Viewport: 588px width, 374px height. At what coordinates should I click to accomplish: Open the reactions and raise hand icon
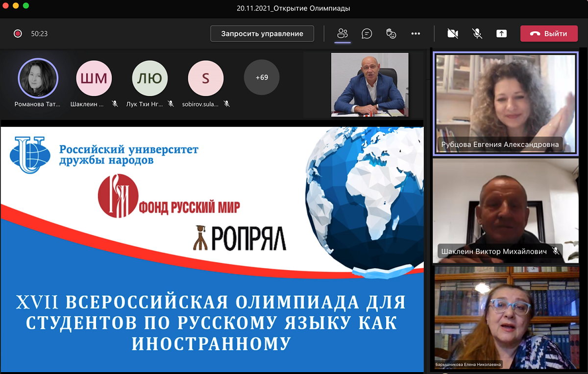click(x=391, y=34)
